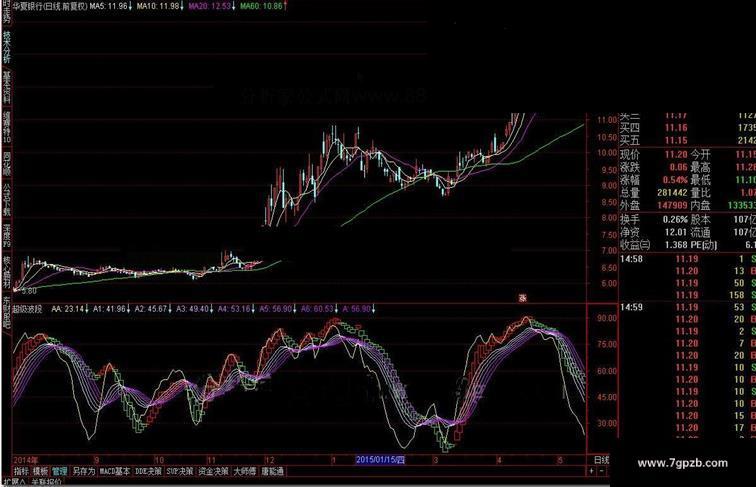Open the 分时走势 sidebar tab

[6, 12]
